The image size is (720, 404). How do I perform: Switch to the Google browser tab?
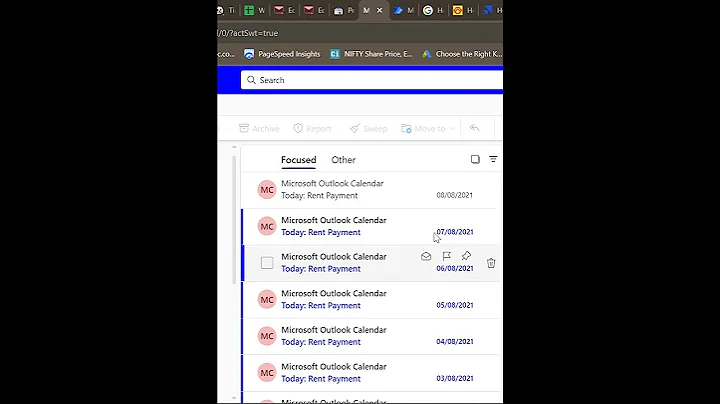(433, 10)
